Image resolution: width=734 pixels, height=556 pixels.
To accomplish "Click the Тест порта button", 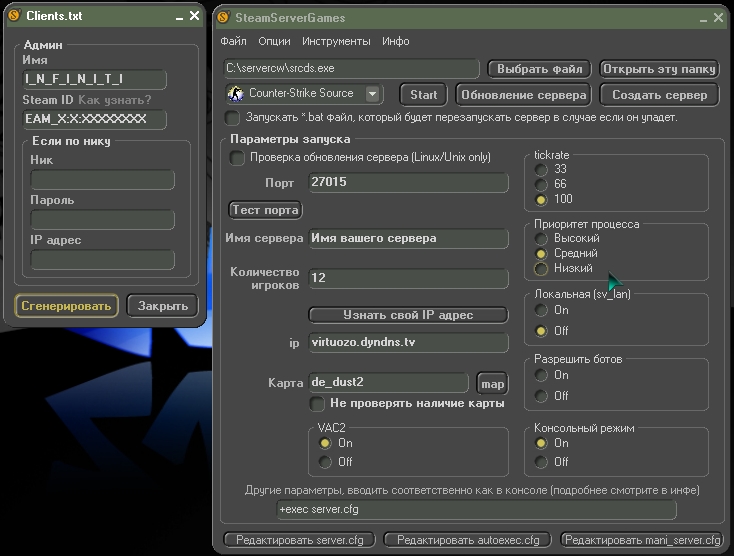I will [265, 210].
